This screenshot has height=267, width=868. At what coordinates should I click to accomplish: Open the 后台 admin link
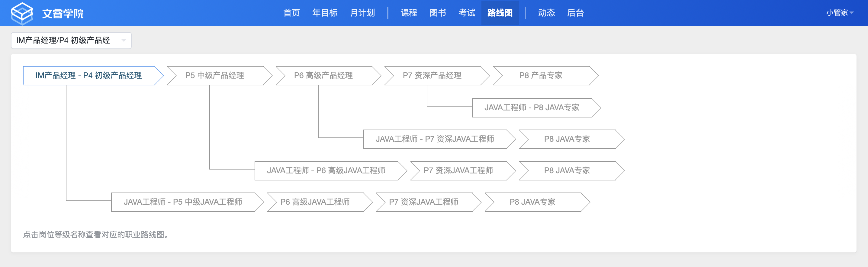pos(575,13)
